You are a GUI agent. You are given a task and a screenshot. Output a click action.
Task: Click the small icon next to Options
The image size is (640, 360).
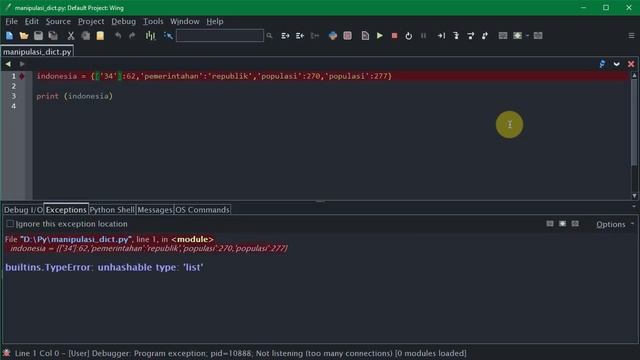click(x=575, y=224)
